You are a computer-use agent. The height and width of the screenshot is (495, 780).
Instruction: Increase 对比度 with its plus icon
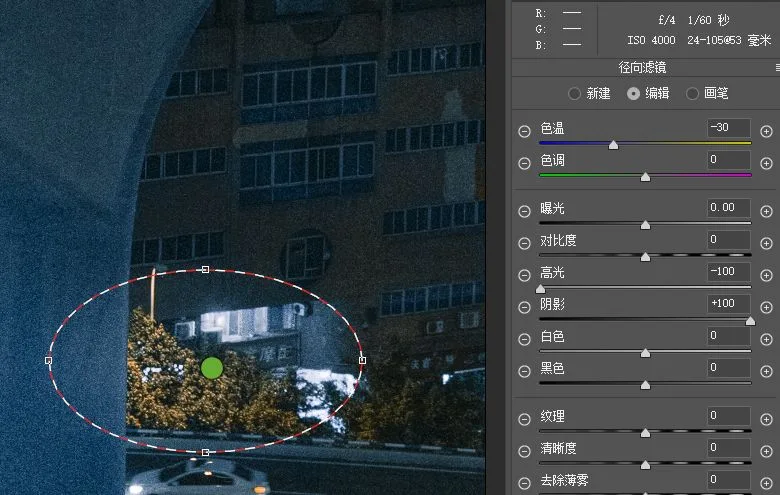[x=766, y=243]
